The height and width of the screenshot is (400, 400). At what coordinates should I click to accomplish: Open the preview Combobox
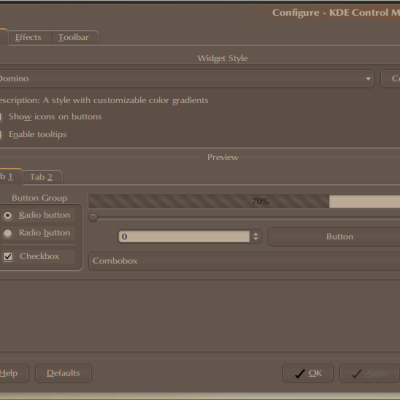244,261
